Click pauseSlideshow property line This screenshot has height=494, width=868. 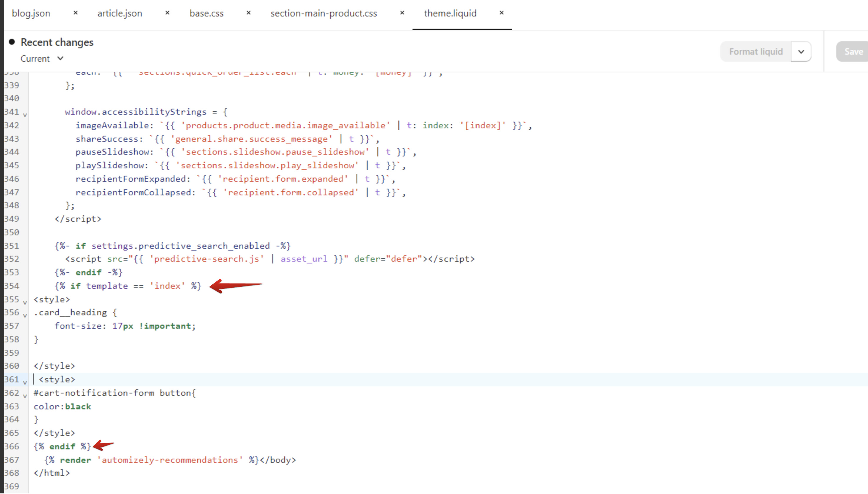coord(245,152)
